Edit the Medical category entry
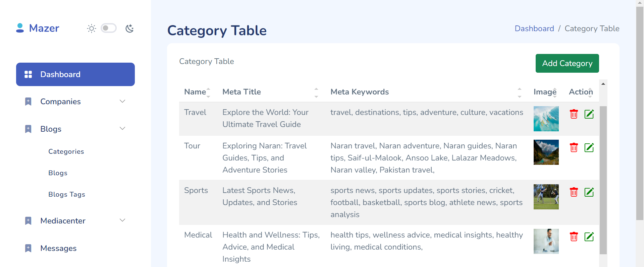Viewport: 644px width, 267px height. pyautogui.click(x=589, y=237)
